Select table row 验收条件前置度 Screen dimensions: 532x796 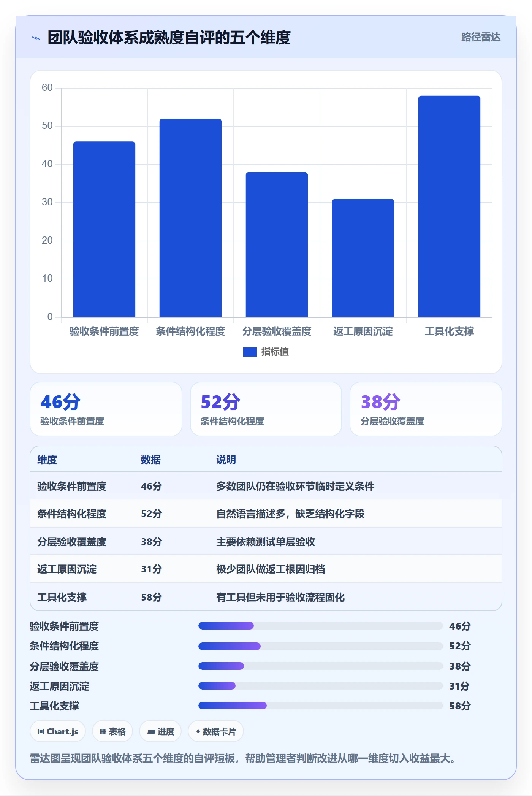click(266, 486)
